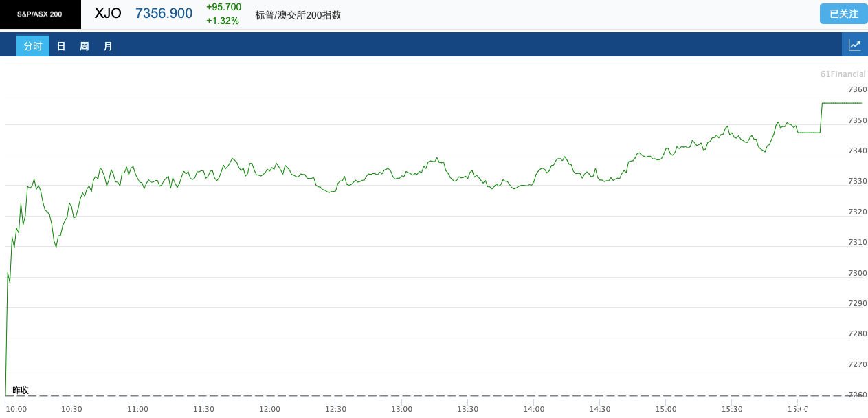Click the S&P/ASX 200 logo badge

tap(40, 14)
